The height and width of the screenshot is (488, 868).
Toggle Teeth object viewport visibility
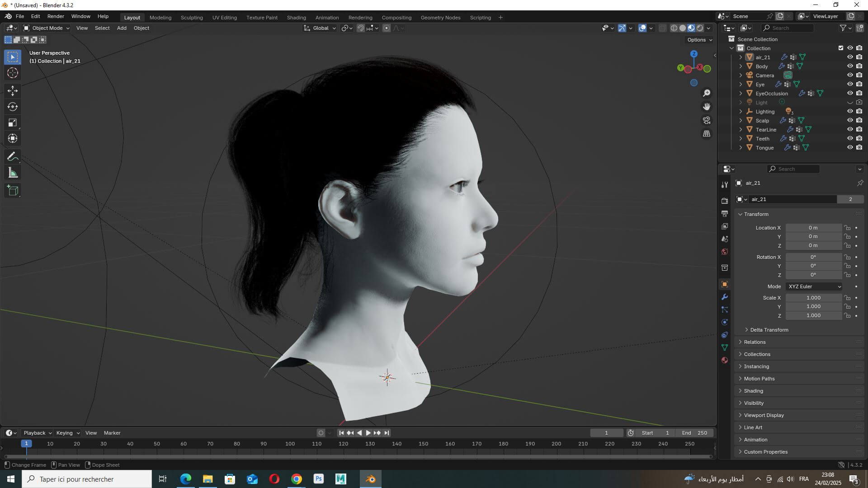(x=850, y=138)
